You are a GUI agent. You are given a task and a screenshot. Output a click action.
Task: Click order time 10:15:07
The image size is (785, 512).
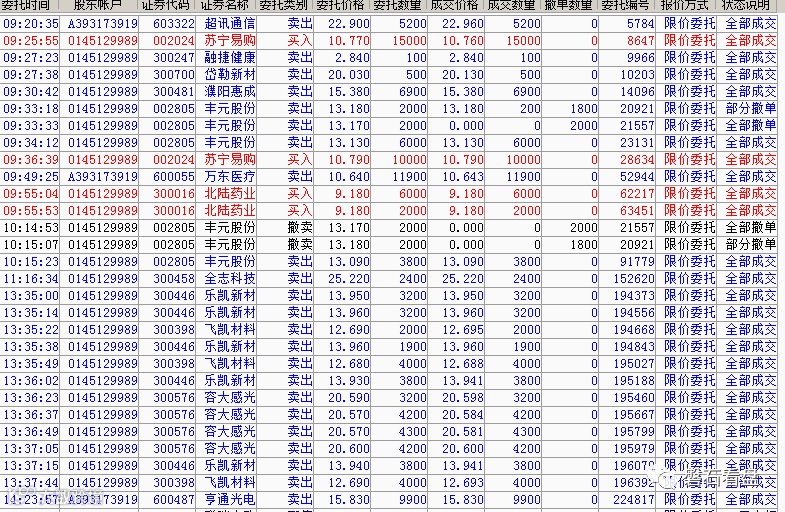[x=31, y=245]
